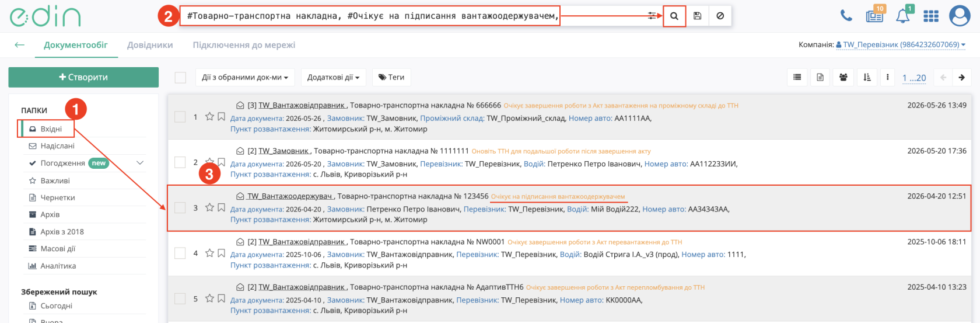The height and width of the screenshot is (323, 980).
Task: Open the phone support icon
Action: [x=846, y=16]
